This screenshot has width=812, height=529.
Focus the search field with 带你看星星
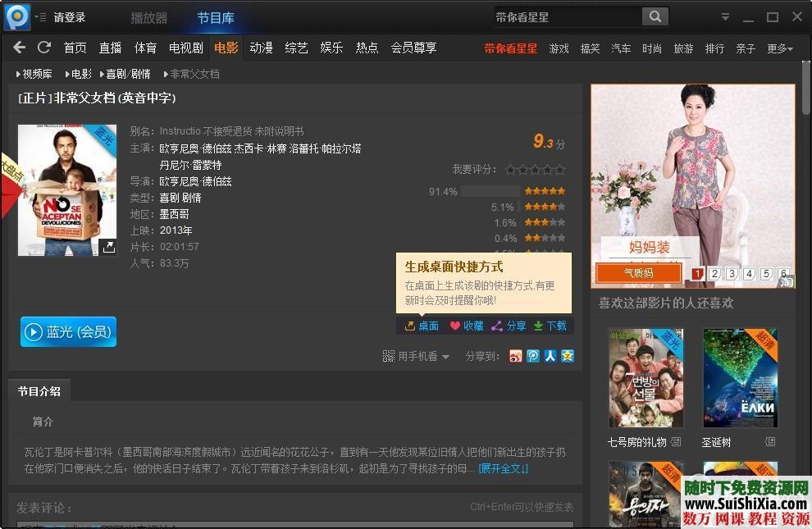(567, 17)
